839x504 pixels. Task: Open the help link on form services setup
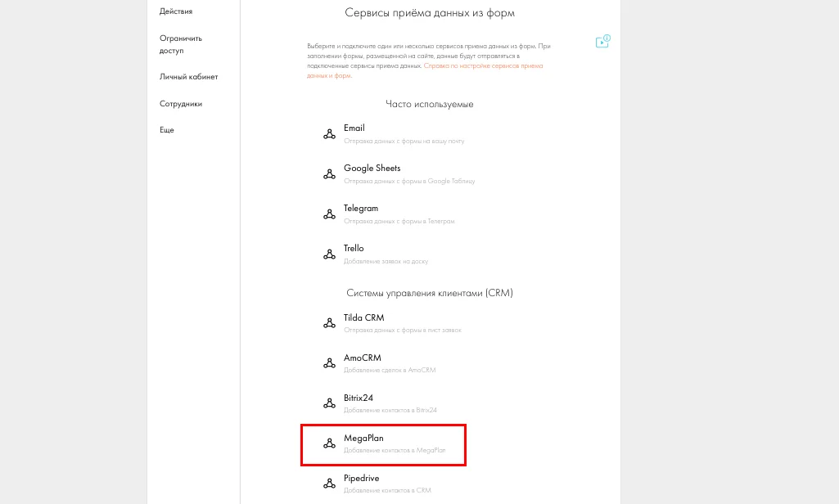point(482,65)
